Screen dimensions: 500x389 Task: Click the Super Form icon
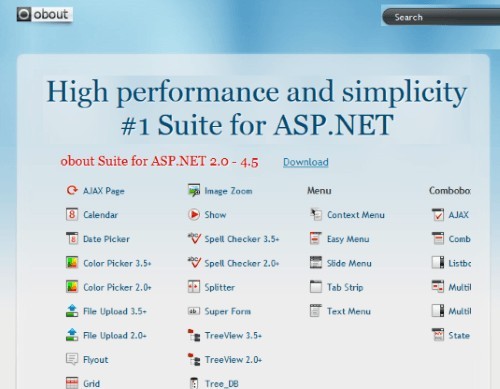click(x=194, y=311)
